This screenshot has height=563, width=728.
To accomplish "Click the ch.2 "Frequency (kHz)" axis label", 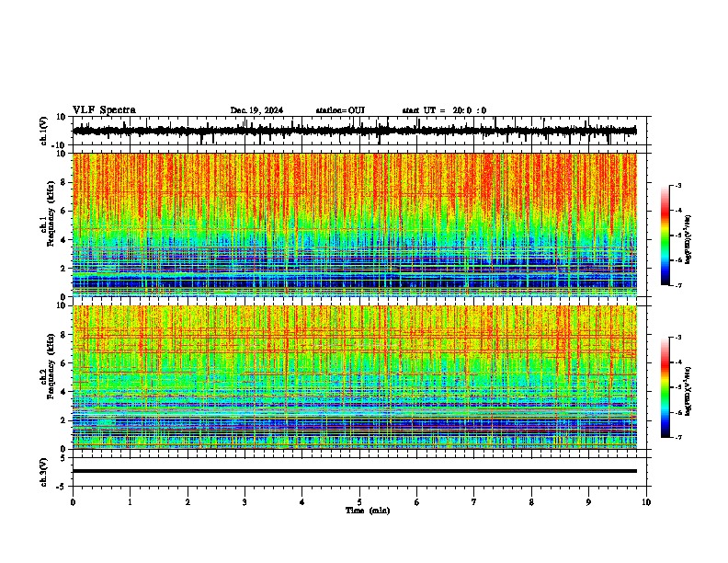I will 51,366.
